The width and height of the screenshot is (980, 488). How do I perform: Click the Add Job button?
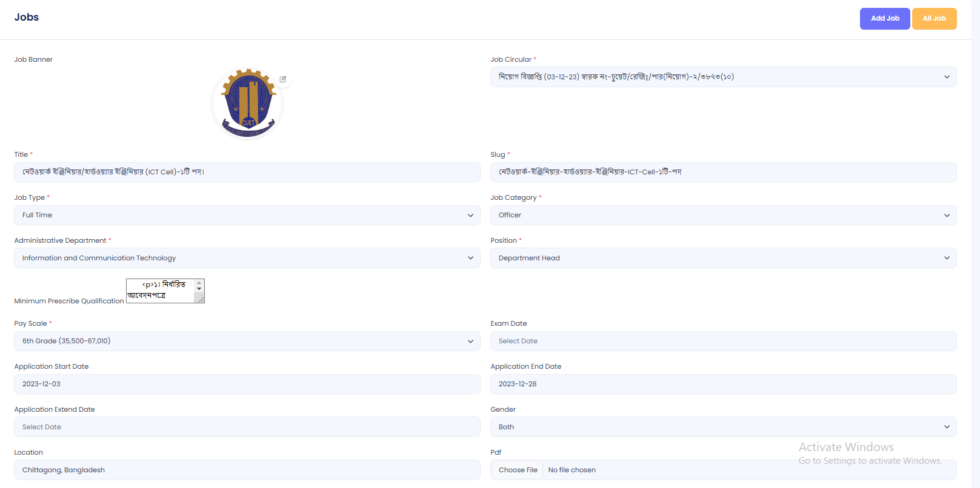coord(884,19)
